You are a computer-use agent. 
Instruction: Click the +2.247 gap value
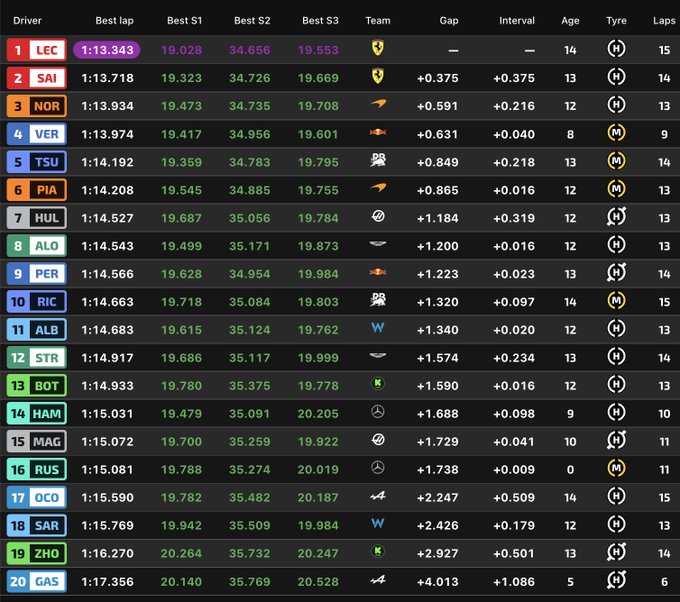point(437,497)
